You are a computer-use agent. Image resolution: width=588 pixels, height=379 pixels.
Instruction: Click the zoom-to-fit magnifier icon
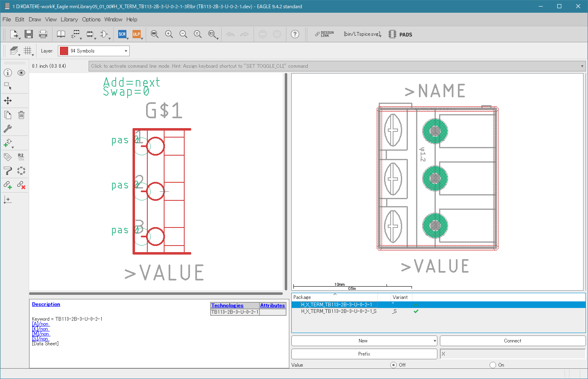[x=155, y=34]
